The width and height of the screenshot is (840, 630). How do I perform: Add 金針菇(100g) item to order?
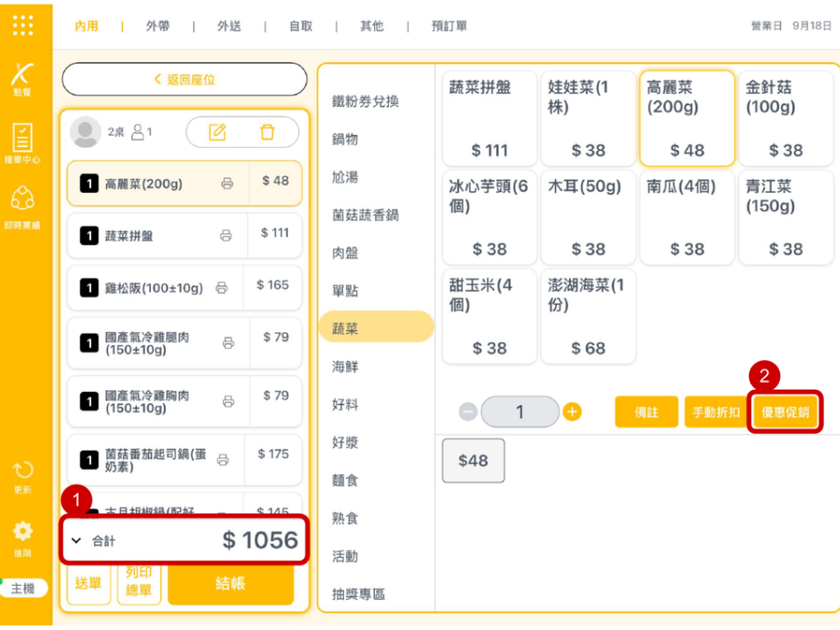tap(785, 116)
